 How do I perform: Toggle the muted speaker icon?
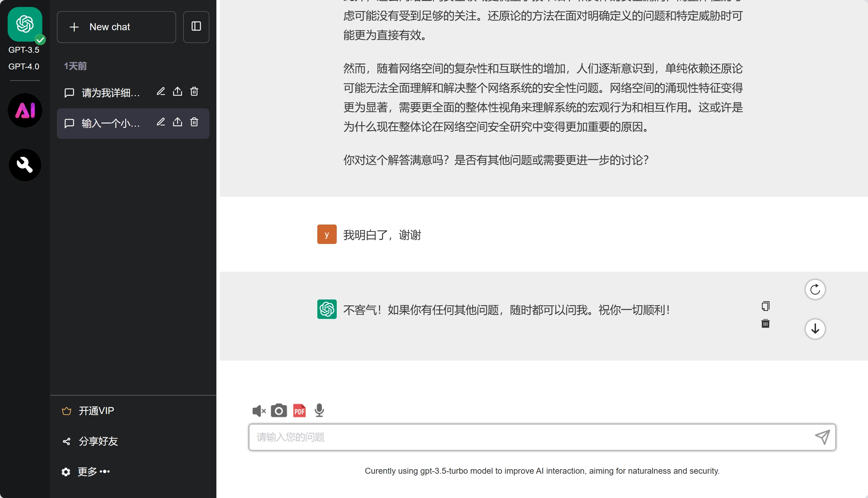(x=259, y=411)
